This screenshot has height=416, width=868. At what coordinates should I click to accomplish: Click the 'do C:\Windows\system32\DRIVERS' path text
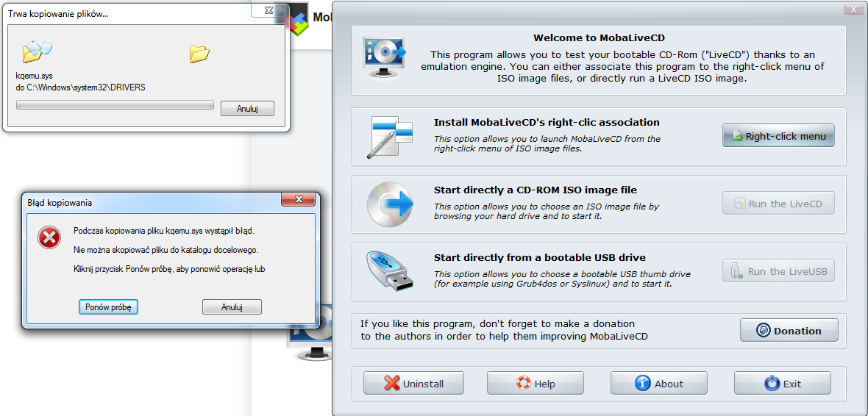tap(81, 87)
